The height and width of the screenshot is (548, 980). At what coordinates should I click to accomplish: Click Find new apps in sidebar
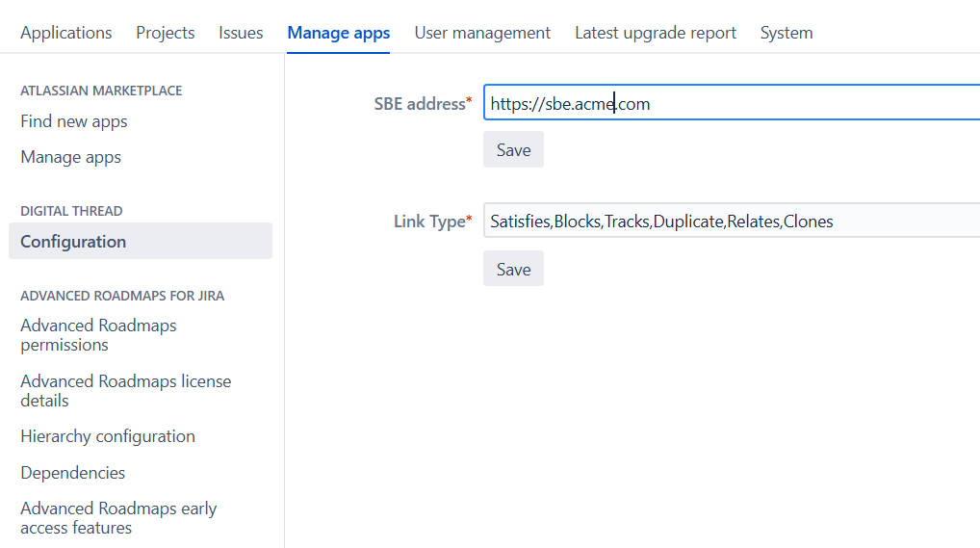(74, 121)
